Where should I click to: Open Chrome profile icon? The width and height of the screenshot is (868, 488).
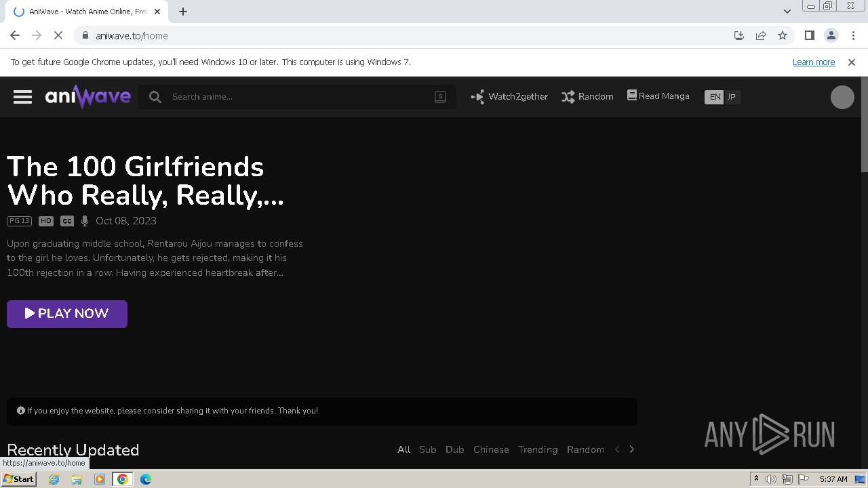click(x=831, y=35)
